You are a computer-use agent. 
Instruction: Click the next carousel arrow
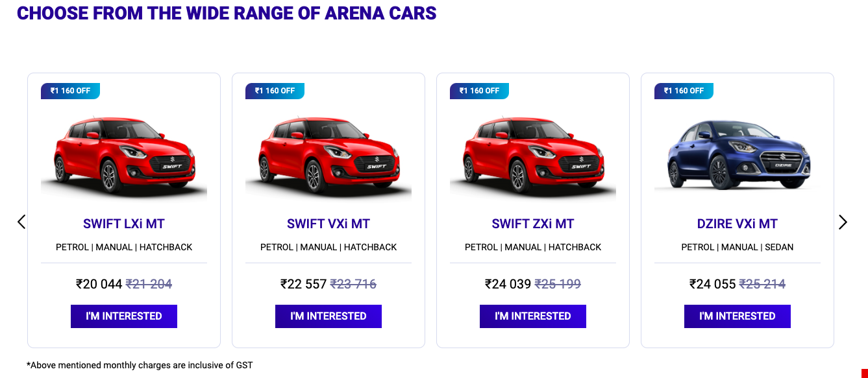pos(843,222)
